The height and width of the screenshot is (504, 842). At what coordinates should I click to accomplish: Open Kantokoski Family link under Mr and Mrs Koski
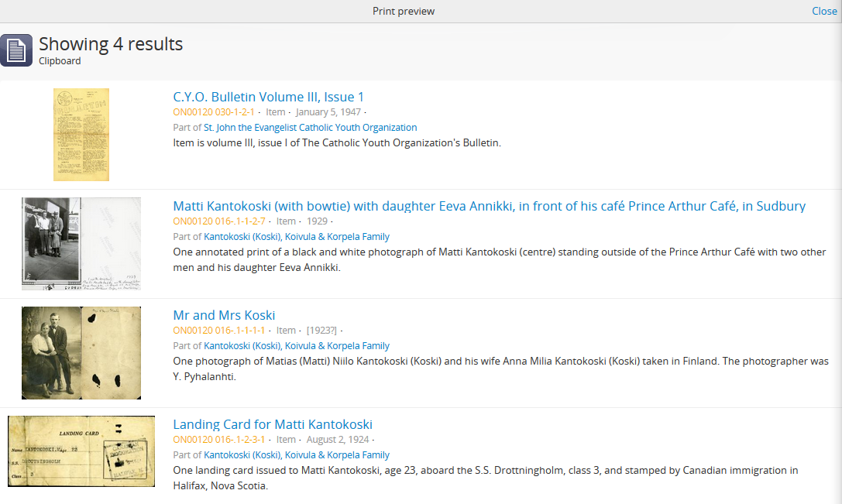pyautogui.click(x=297, y=346)
